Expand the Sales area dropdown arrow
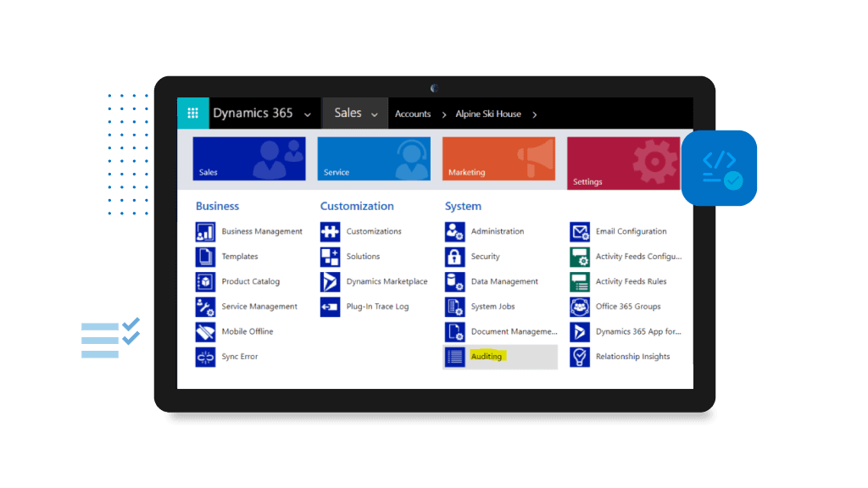The height and width of the screenshot is (488, 868). click(374, 114)
